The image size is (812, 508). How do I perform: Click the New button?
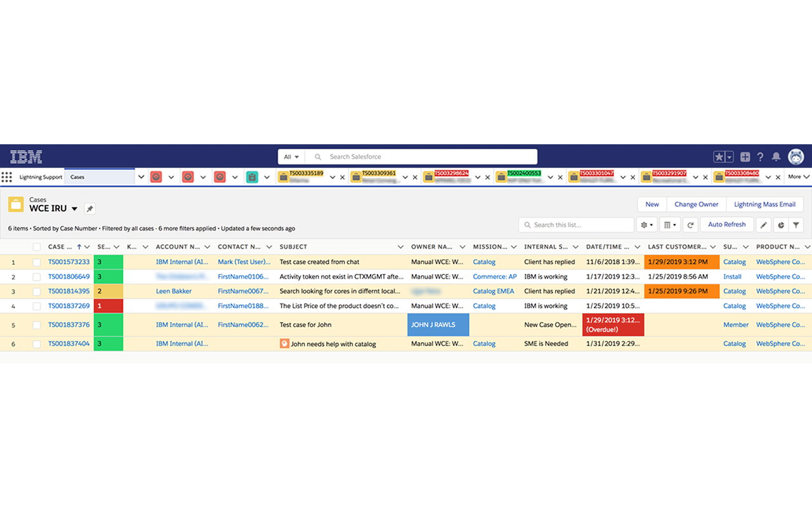652,204
